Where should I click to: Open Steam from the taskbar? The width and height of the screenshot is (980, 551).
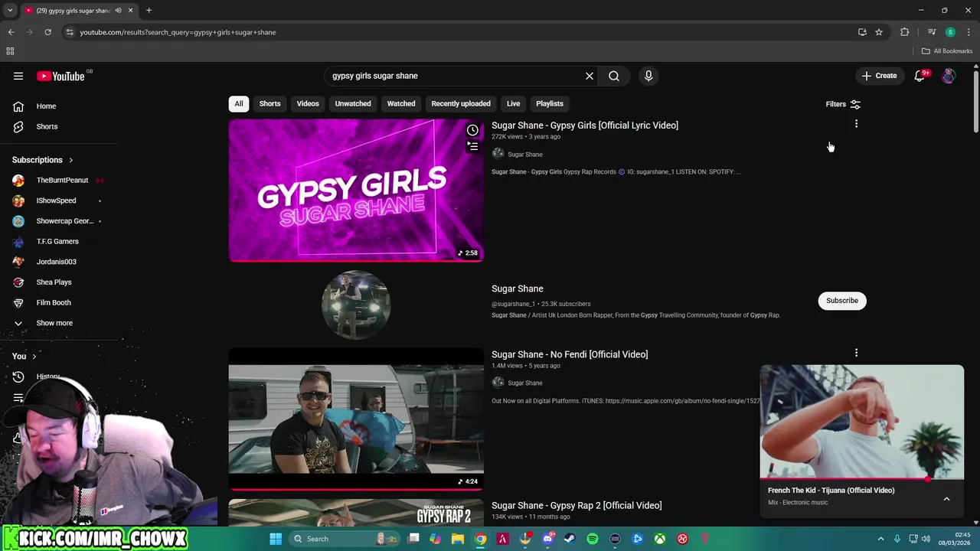click(x=570, y=539)
